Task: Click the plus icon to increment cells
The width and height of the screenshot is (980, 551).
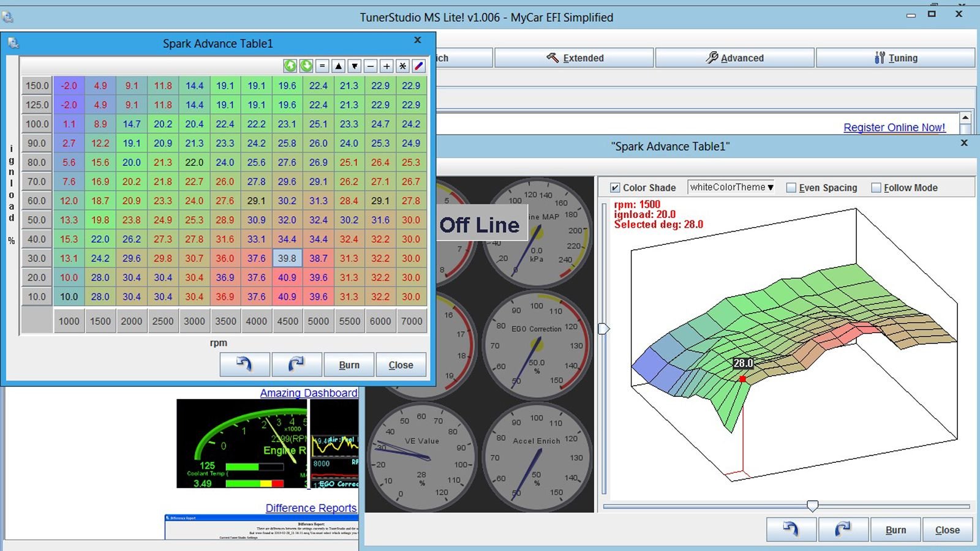Action: [x=385, y=66]
